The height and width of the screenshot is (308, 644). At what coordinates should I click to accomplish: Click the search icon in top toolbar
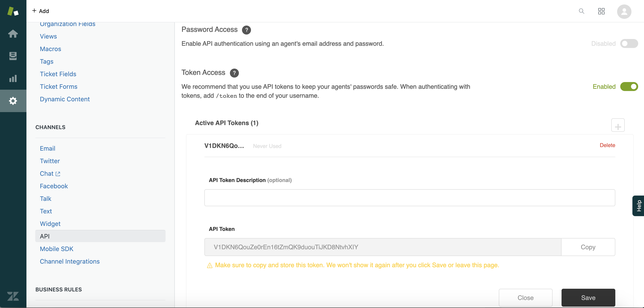coord(581,11)
